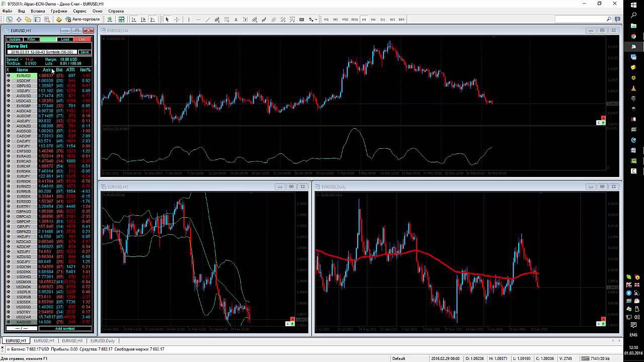Switch timeframe to H4
The height and width of the screenshot is (362, 644).
click(373, 19)
